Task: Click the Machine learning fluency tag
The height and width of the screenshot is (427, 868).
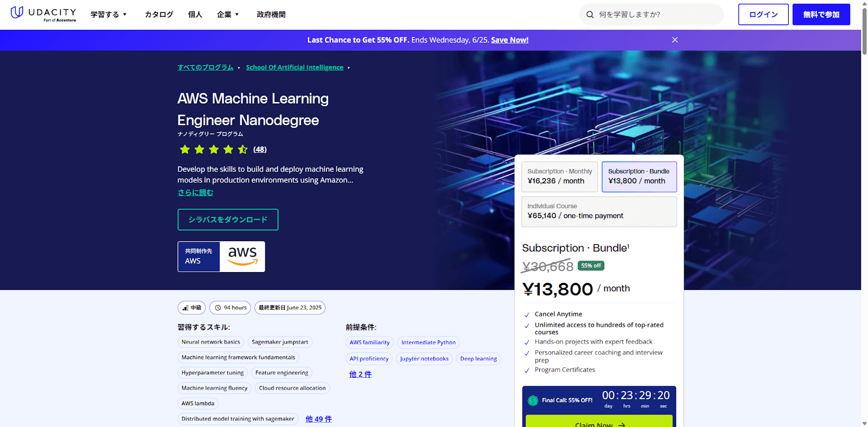Action: pyautogui.click(x=214, y=388)
